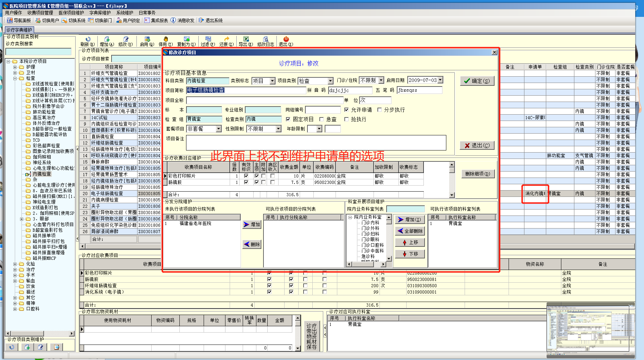The width and height of the screenshot is (644, 360).
Task: Click the 导航面板 toolbar icon
Action: tap(10, 20)
